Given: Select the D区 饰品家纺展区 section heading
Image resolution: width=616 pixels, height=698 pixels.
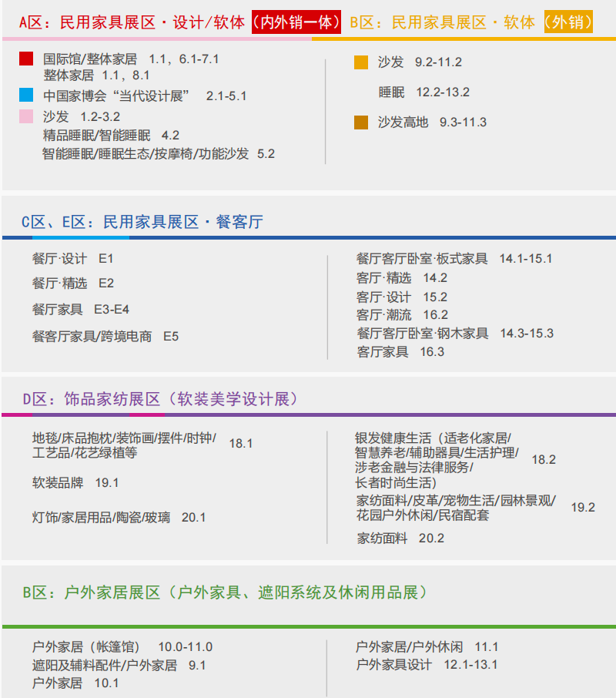Looking at the screenshot, I should click(159, 399).
